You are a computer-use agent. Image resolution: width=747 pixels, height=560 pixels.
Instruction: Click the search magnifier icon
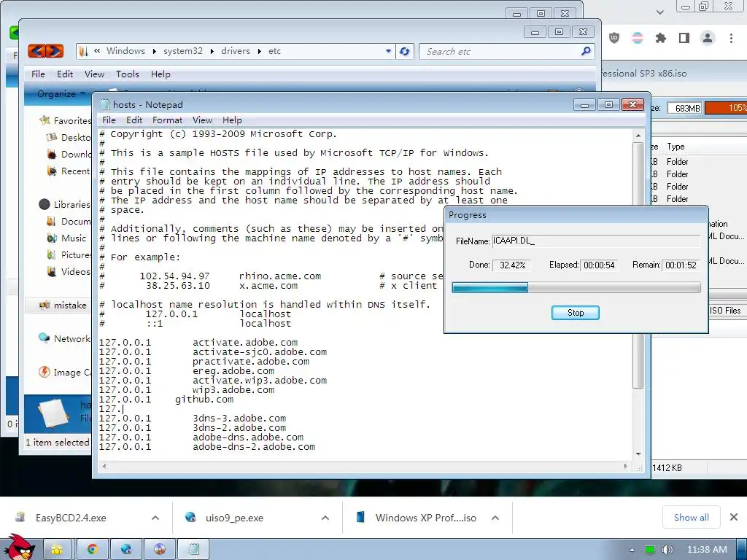(x=586, y=51)
